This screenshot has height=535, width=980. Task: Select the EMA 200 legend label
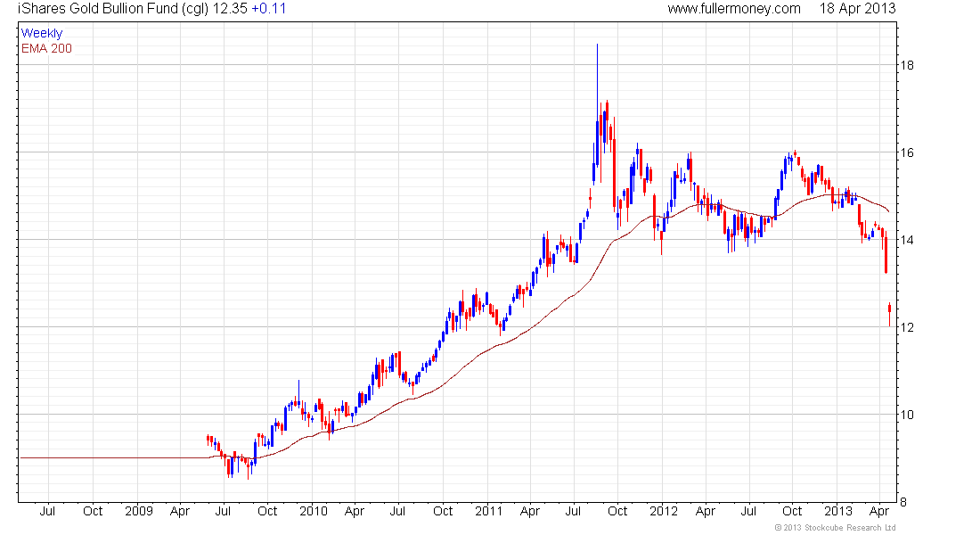click(x=47, y=49)
